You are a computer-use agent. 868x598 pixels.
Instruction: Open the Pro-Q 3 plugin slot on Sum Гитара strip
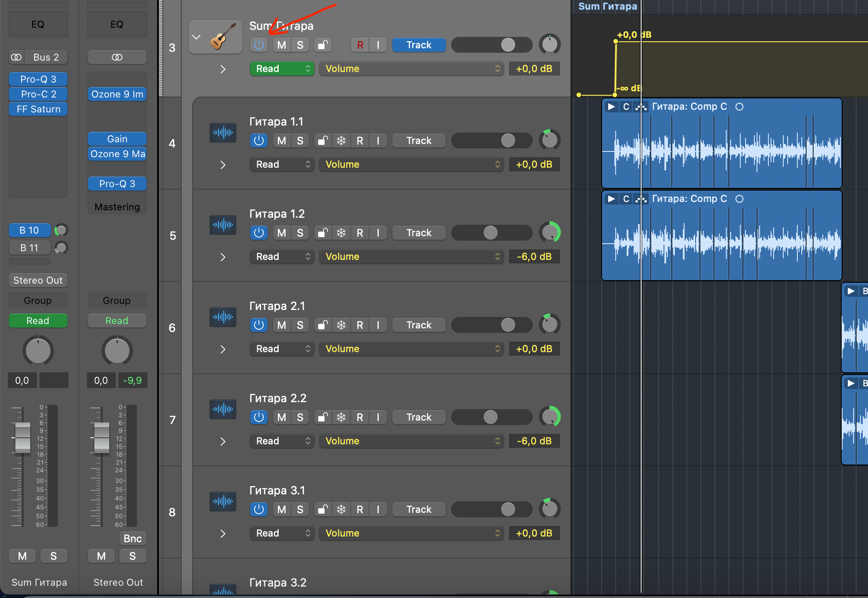click(38, 79)
